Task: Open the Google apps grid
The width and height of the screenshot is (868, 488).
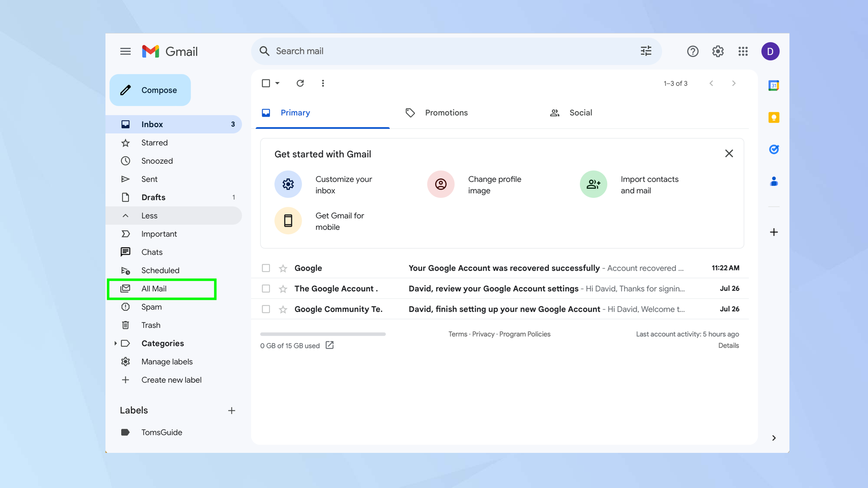Action: coord(743,51)
